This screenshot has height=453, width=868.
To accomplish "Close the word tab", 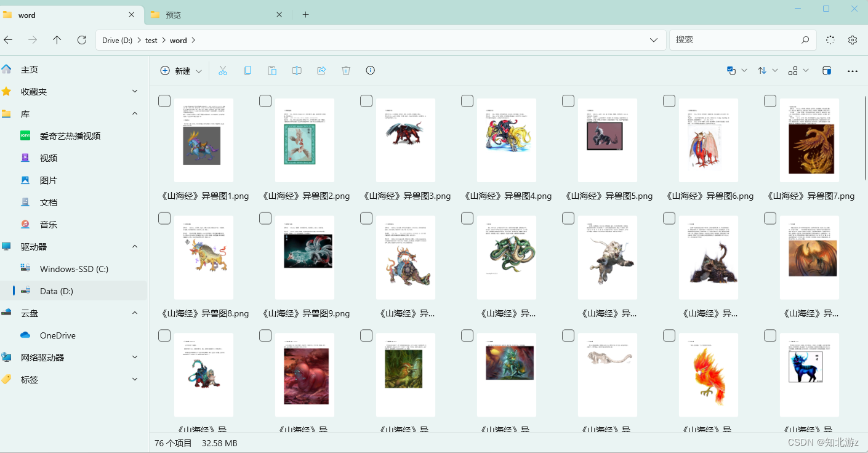I will click(132, 15).
